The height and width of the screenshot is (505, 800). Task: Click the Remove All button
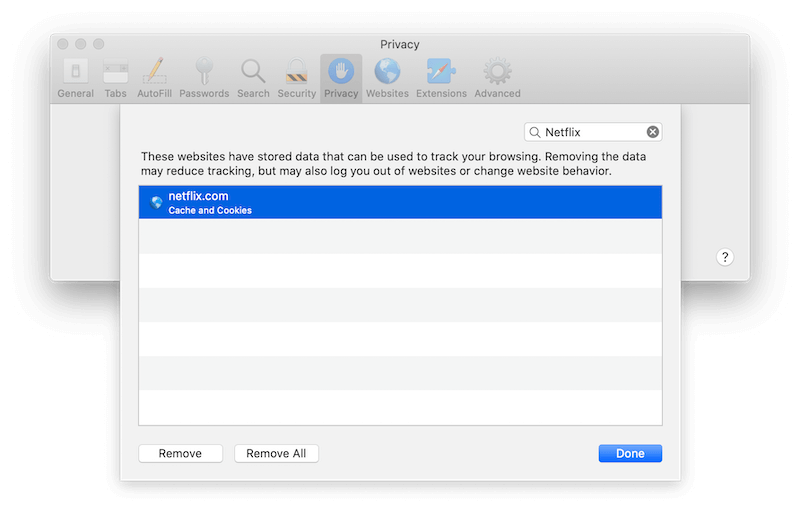pos(277,453)
